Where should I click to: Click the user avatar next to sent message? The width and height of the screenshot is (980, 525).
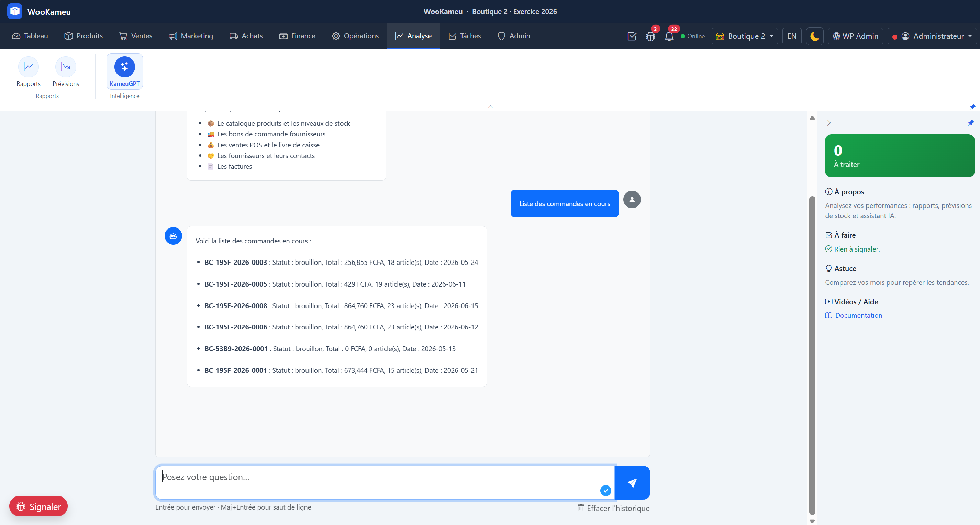click(x=632, y=199)
